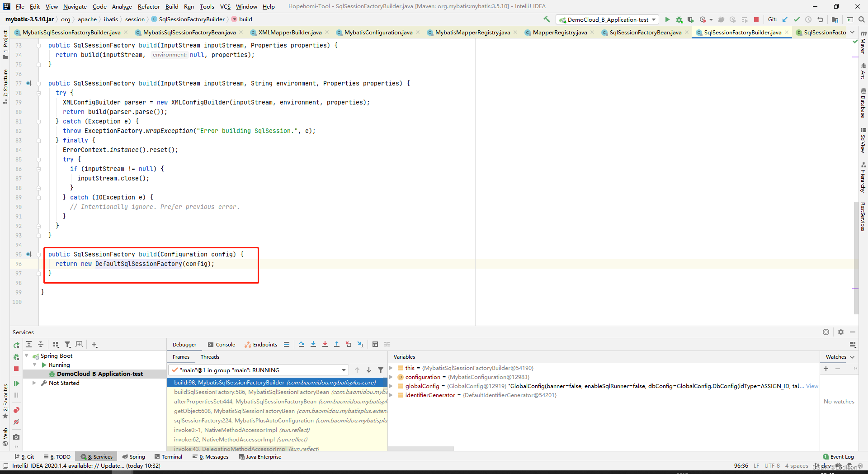The width and height of the screenshot is (868, 474).
Task: Click Step Out up arrow icon
Action: (337, 344)
